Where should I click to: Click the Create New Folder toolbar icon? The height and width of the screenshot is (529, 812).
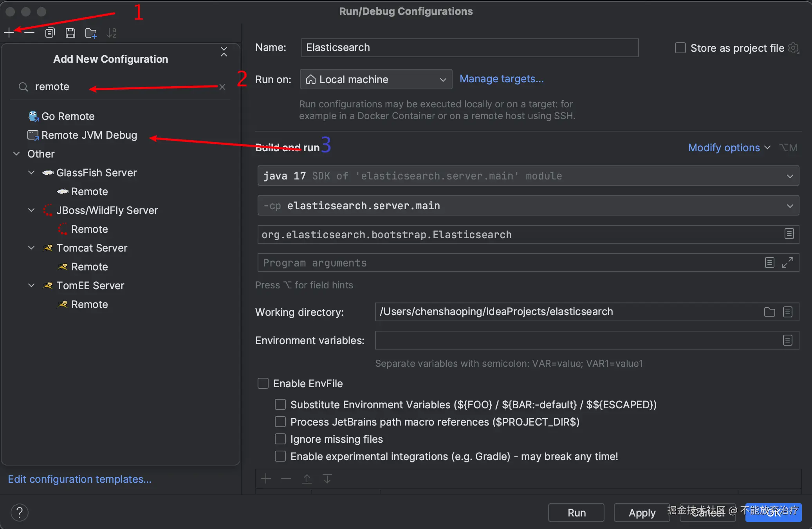point(91,33)
